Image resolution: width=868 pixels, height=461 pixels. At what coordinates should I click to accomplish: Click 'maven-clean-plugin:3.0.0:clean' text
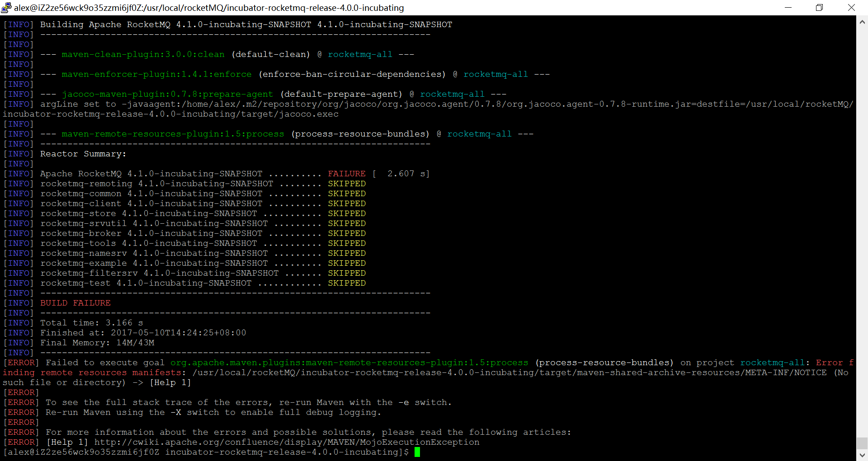coord(143,54)
